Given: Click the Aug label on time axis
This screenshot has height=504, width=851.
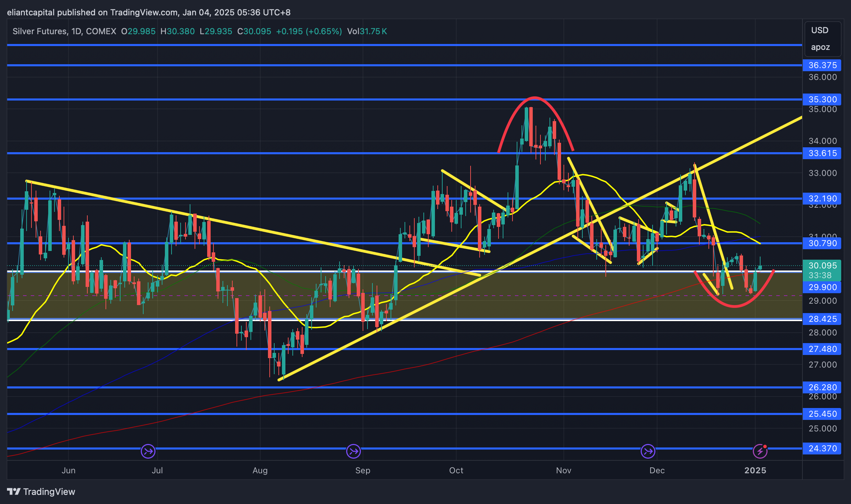Looking at the screenshot, I should [x=260, y=470].
